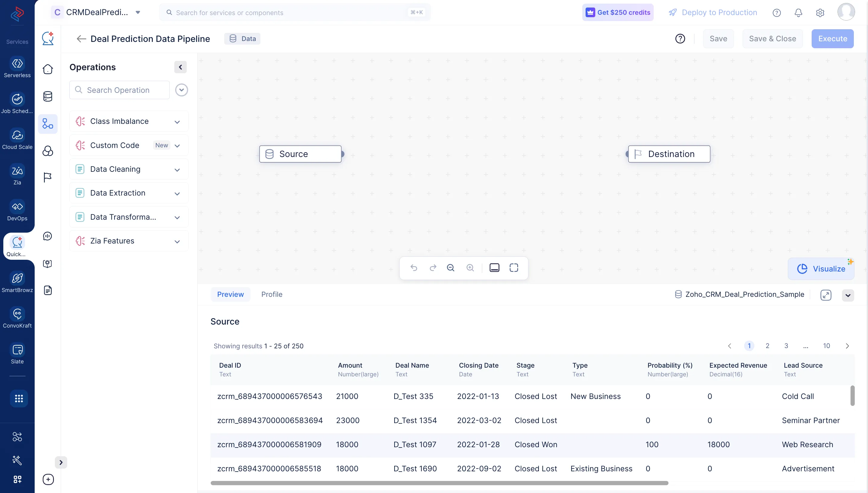Select the Preview tab

(230, 294)
